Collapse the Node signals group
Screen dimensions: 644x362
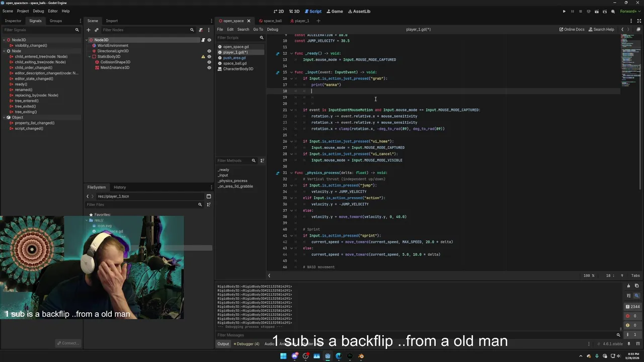(4, 51)
